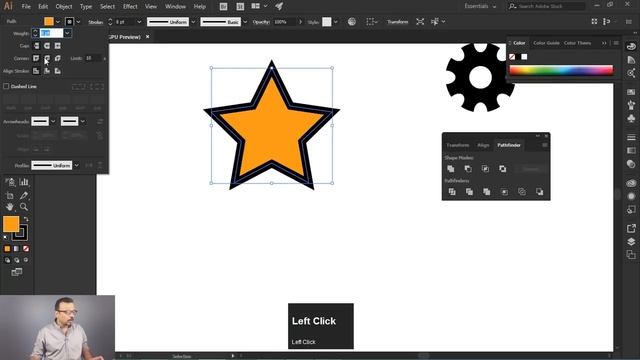The image size is (640, 360).
Task: Choose Miter Join corner option
Action: [x=36, y=58]
